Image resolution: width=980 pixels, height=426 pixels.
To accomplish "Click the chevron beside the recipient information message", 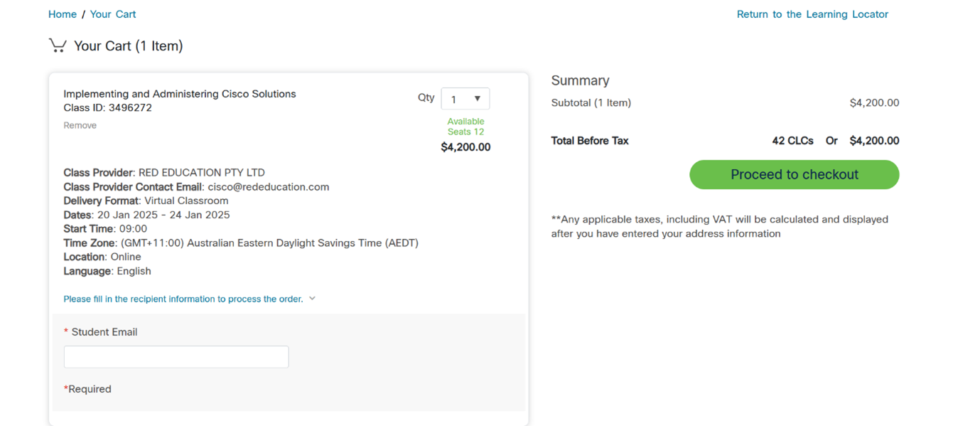I will pyautogui.click(x=312, y=298).
